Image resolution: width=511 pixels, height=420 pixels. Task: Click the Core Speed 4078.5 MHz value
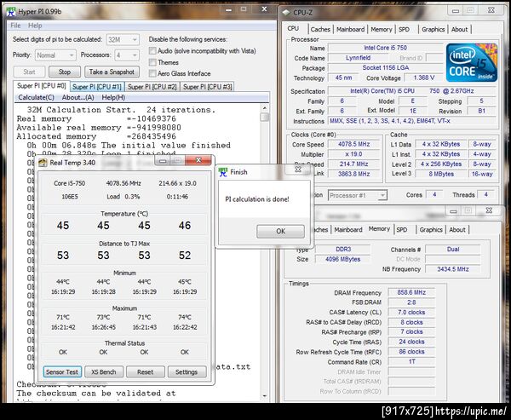353,144
